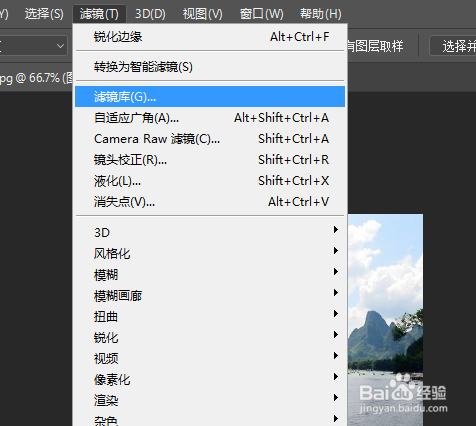Open 滤镜库(G)... filter gallery
Image resolution: width=476 pixels, height=426 pixels.
click(x=210, y=97)
